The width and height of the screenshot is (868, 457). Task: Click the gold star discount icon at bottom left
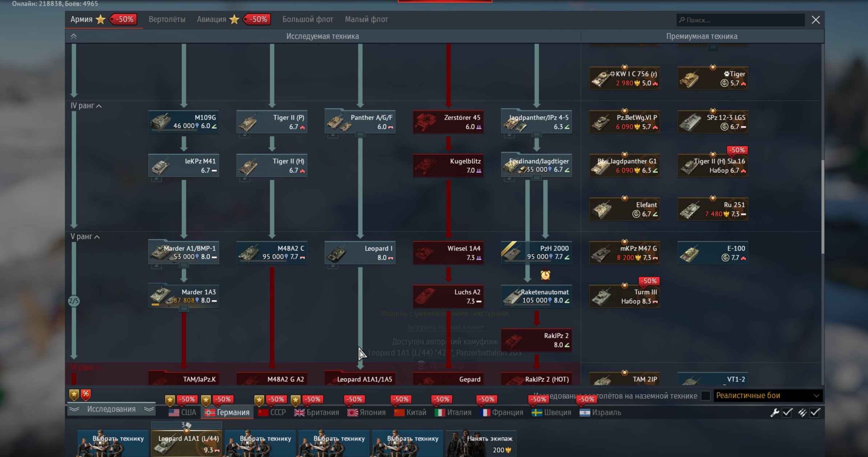[x=74, y=394]
